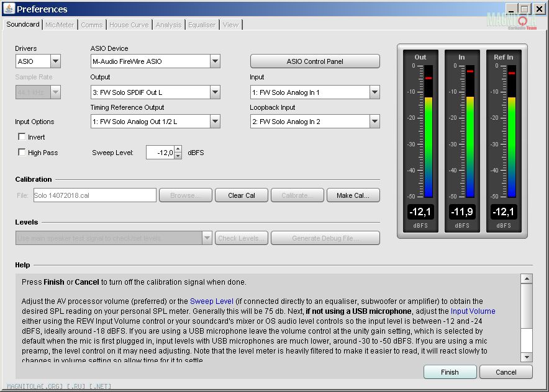
Task: Enable the Invert input option
Action: (x=22, y=137)
